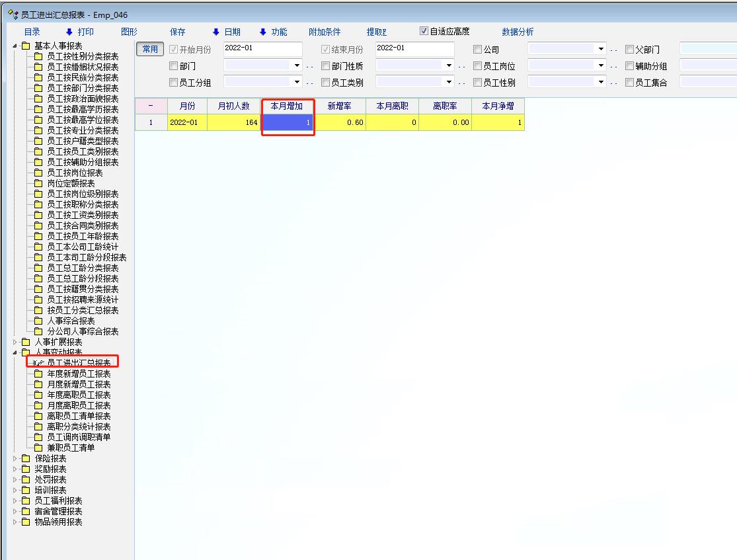
Task: Enable the 部门 filter checkbox
Action: [174, 66]
